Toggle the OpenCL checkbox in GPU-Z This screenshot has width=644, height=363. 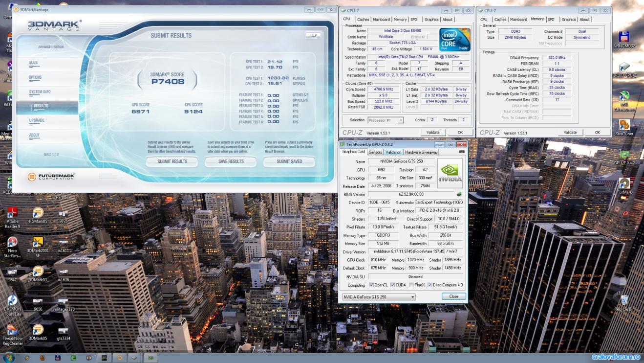coord(372,285)
